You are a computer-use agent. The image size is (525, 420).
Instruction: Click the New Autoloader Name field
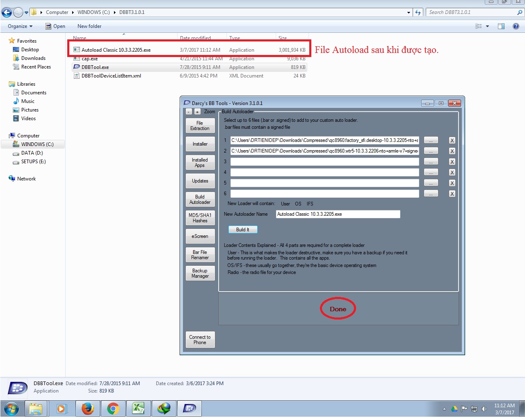pos(338,214)
